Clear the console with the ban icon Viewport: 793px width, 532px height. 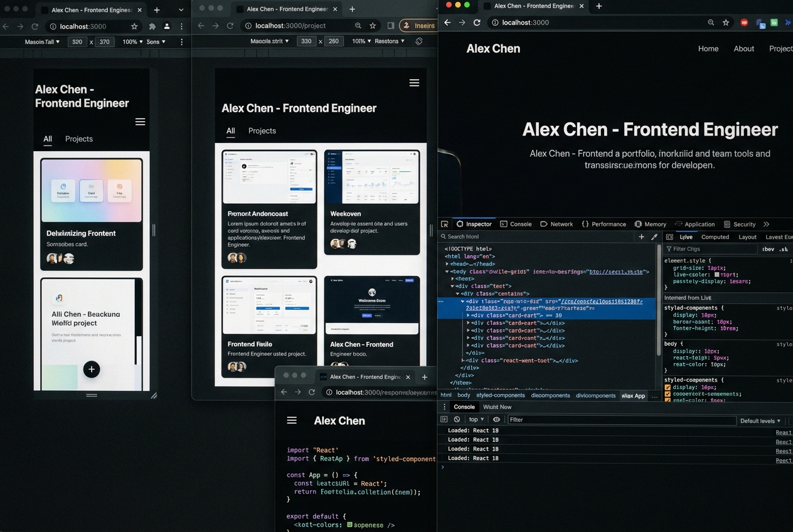point(457,420)
